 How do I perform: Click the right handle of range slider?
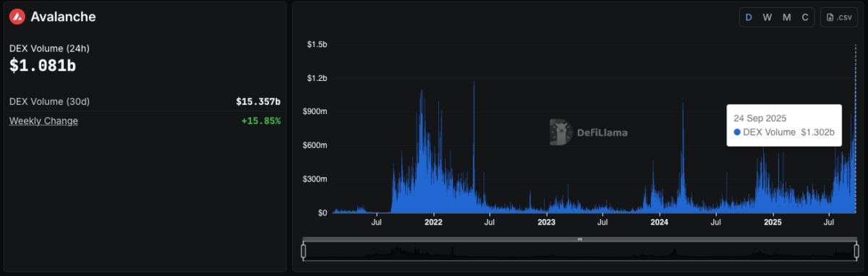pyautogui.click(x=856, y=251)
